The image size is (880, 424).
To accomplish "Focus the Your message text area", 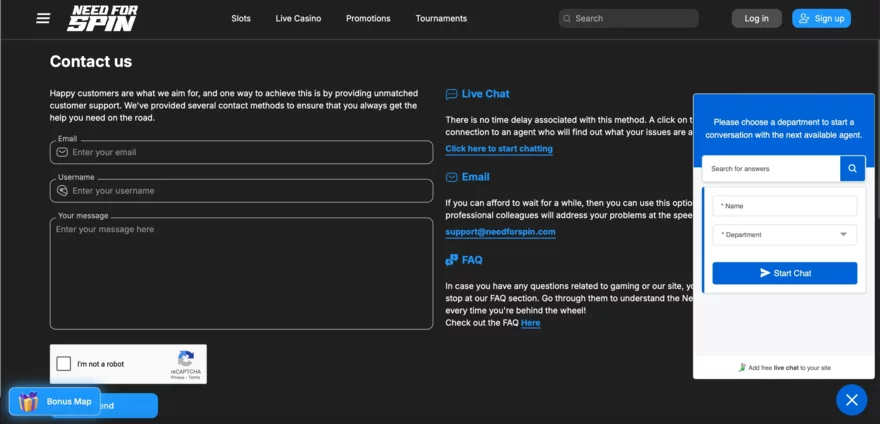I will point(241,273).
